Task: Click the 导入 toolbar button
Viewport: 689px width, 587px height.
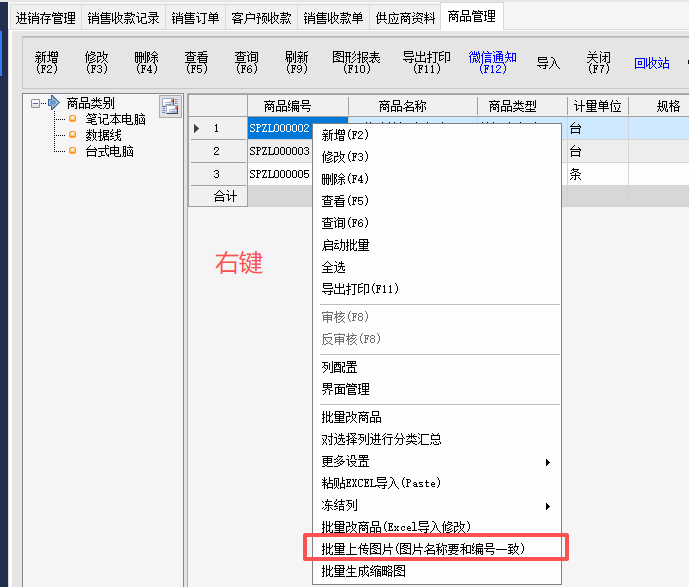Action: point(548,63)
